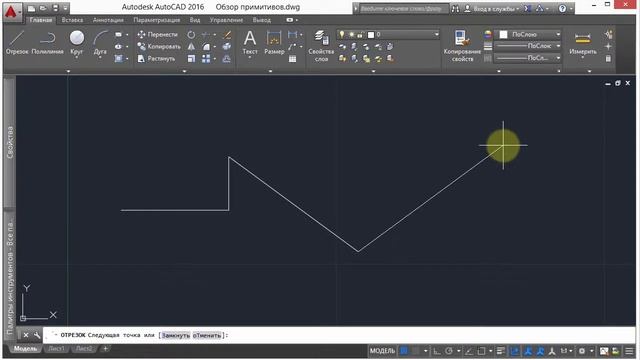Open the Вставка ribbon tab

click(x=72, y=20)
